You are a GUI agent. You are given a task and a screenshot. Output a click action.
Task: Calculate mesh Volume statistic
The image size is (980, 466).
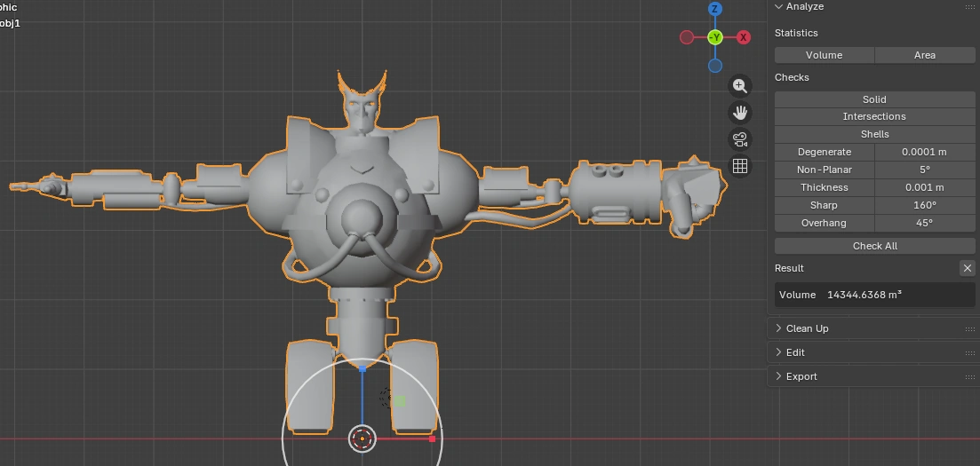824,55
